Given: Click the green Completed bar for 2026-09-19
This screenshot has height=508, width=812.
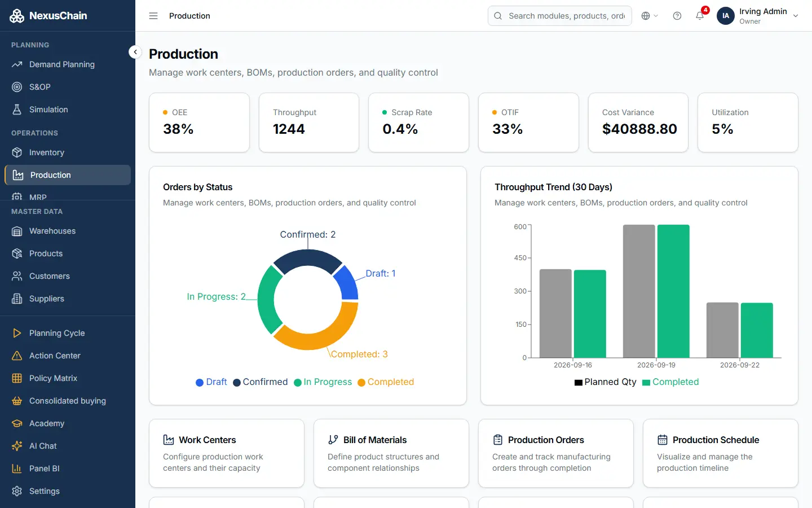Looking at the screenshot, I should coord(673,291).
